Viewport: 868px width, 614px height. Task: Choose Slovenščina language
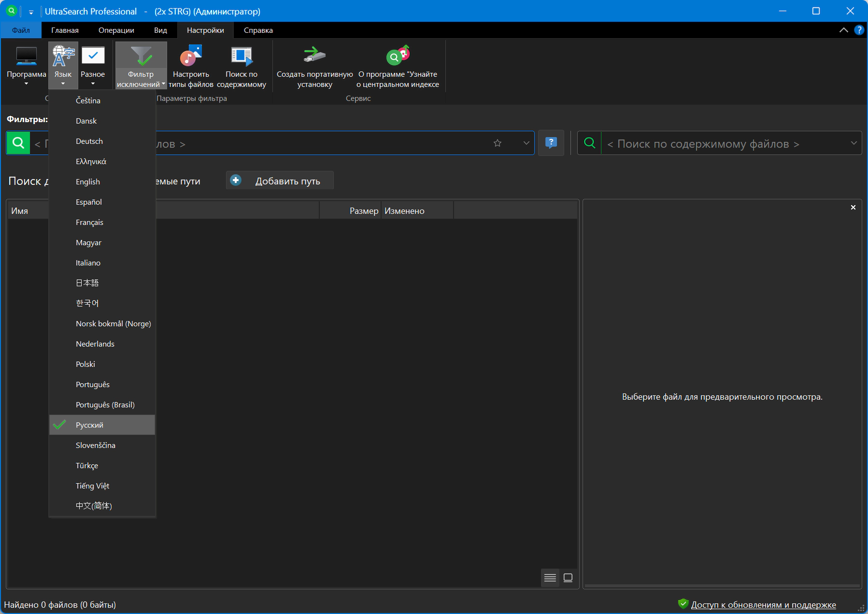point(102,445)
